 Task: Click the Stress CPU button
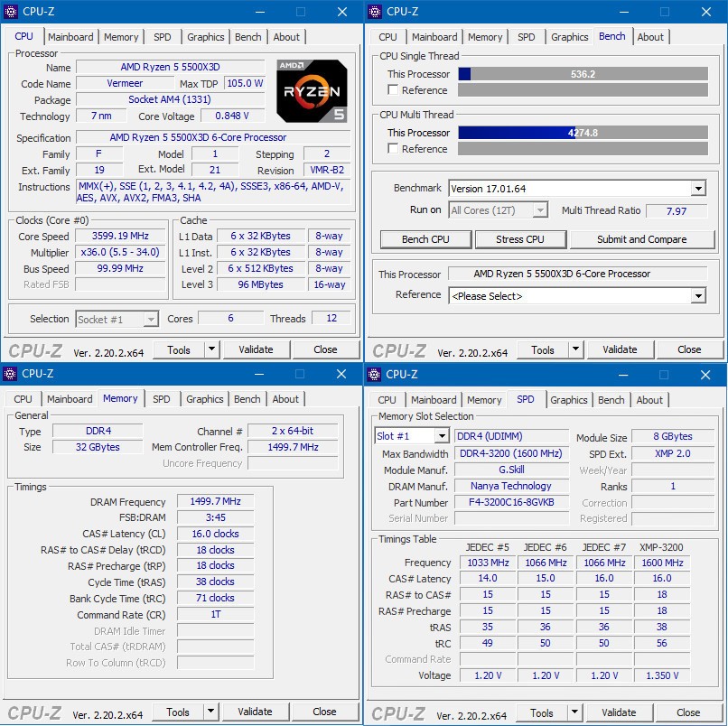coord(520,239)
